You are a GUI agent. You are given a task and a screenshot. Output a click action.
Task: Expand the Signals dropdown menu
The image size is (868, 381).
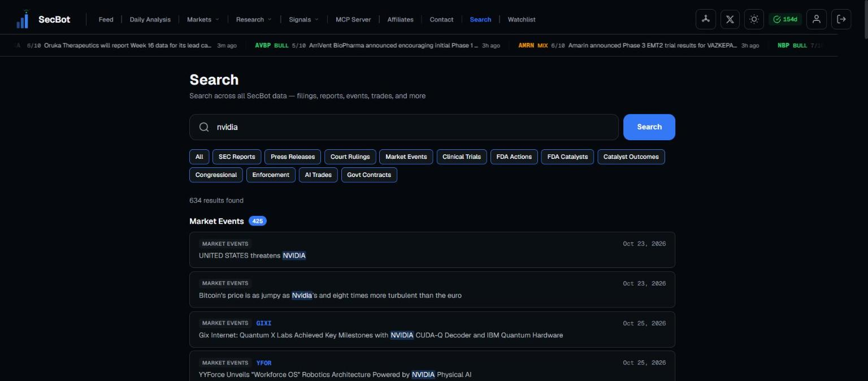[303, 19]
